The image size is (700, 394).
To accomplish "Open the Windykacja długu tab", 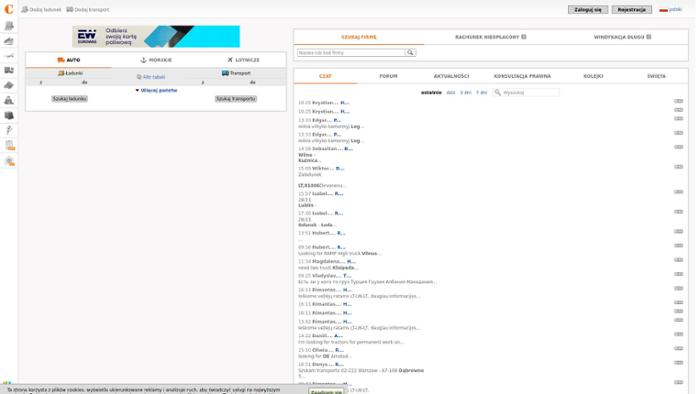I will (x=622, y=37).
